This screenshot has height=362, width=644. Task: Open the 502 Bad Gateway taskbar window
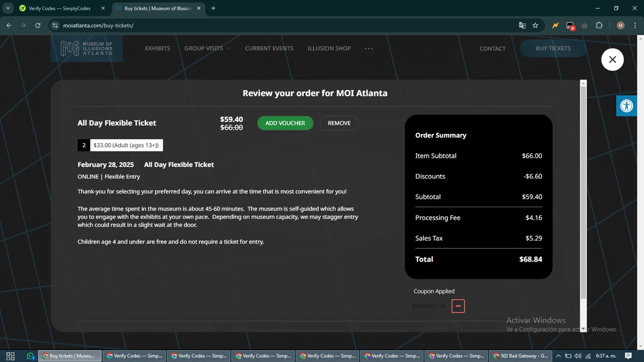[x=521, y=356]
